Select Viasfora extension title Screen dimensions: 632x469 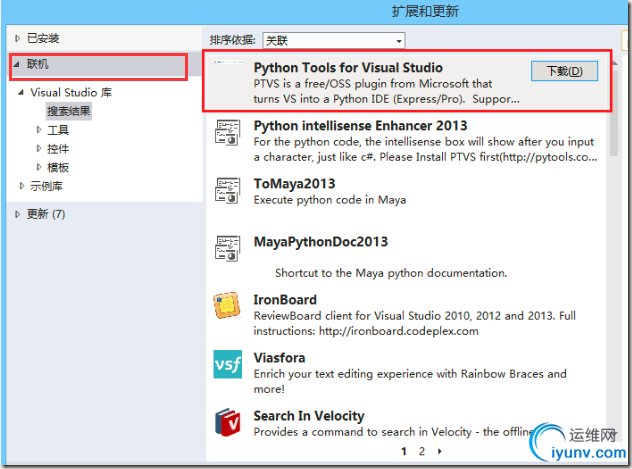(279, 358)
